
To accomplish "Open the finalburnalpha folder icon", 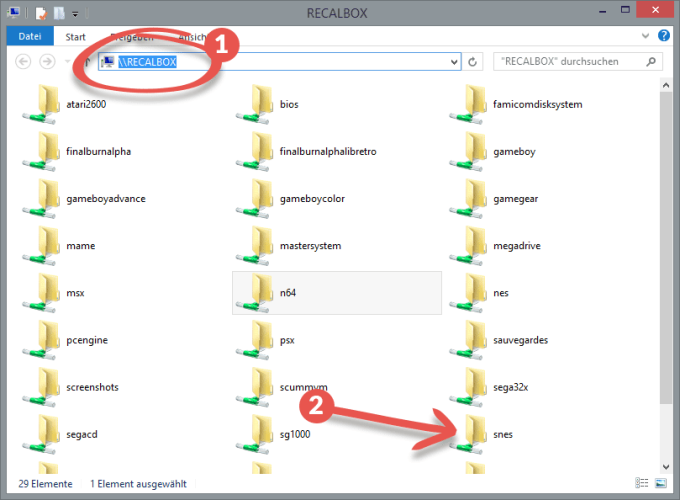I will (x=42, y=152).
